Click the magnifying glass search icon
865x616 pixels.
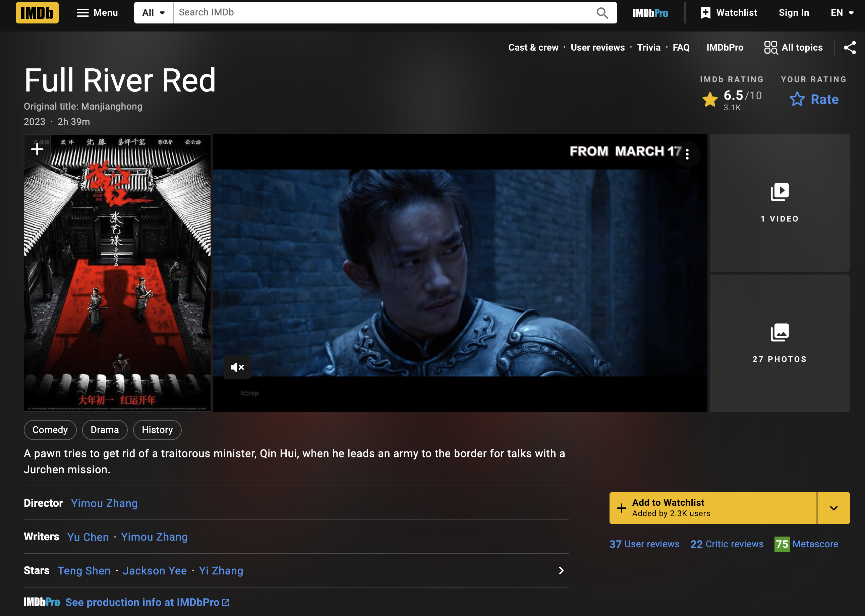tap(602, 12)
